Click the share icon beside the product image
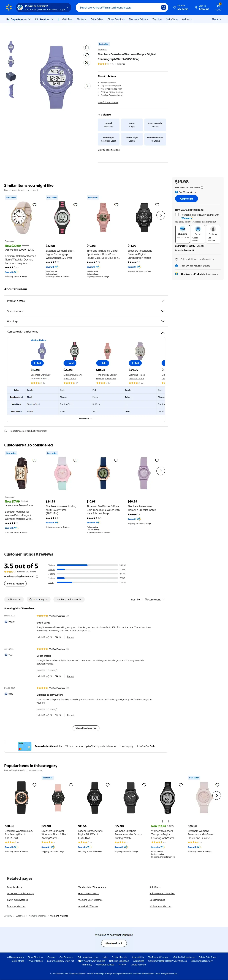This screenshot has height=980, width=228. coord(87,47)
